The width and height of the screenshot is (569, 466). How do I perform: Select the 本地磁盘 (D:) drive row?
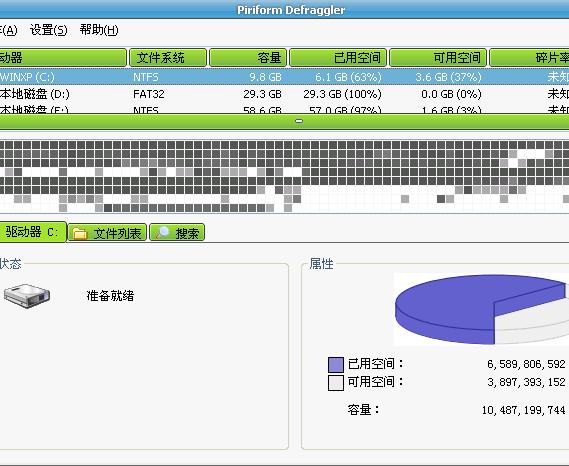284,94
